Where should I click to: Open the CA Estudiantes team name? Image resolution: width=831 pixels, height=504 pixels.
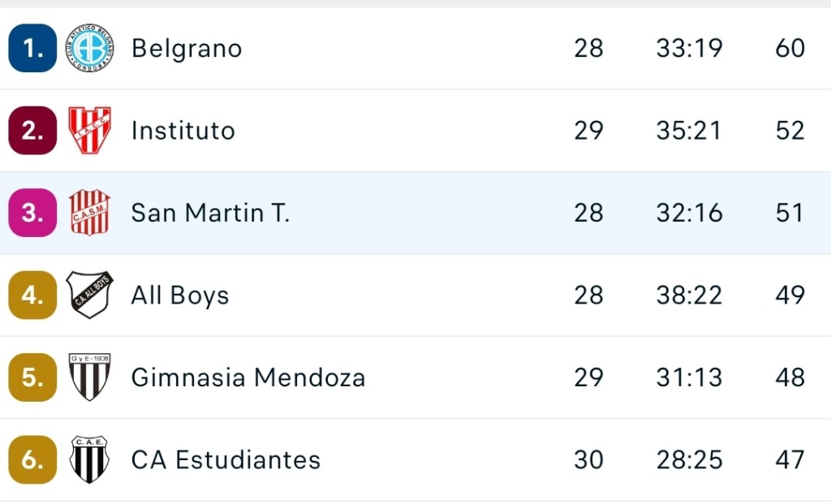[226, 460]
